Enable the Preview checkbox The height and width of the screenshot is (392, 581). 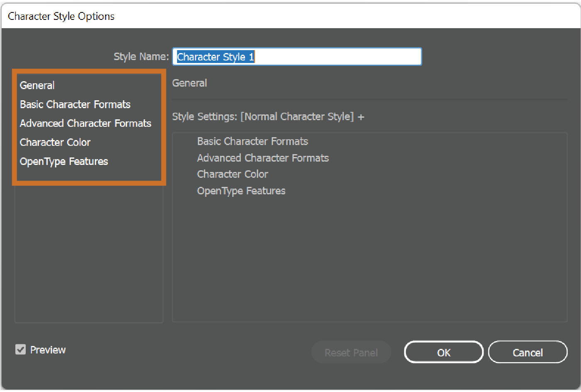20,350
